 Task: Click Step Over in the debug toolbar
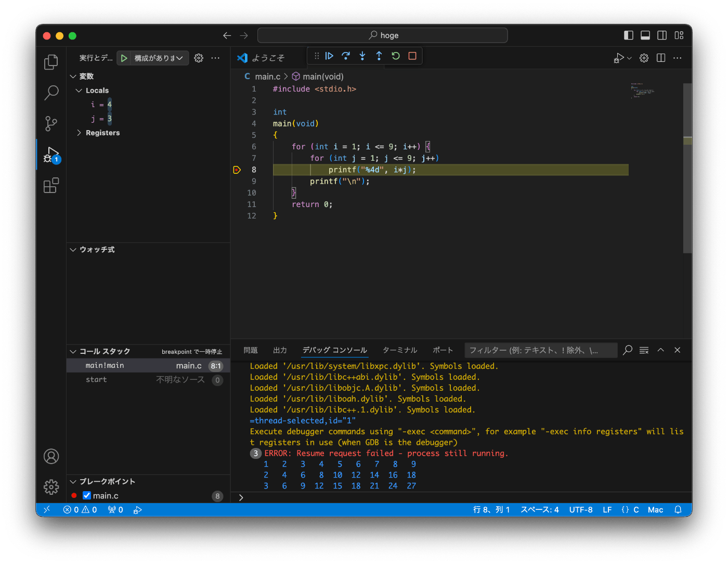pos(346,56)
